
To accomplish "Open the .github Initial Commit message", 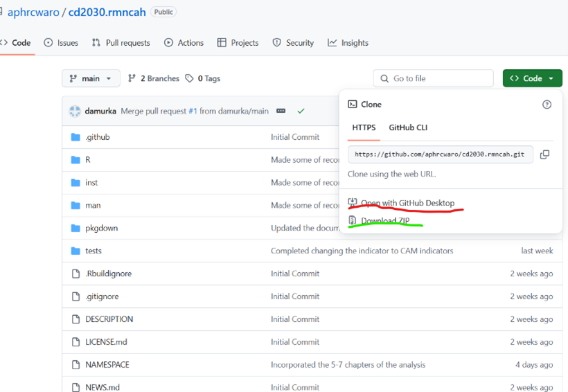I will (x=295, y=137).
